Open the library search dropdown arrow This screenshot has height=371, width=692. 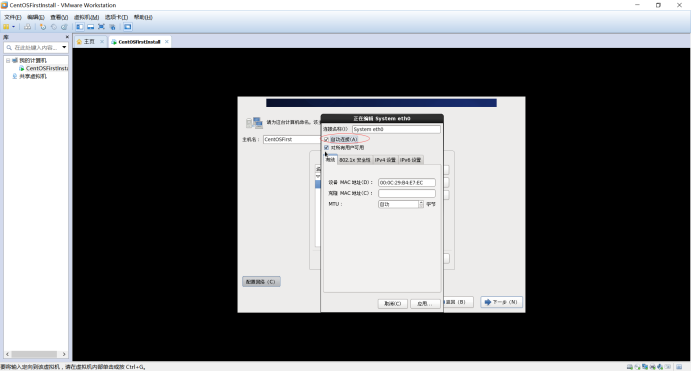pyautogui.click(x=64, y=47)
